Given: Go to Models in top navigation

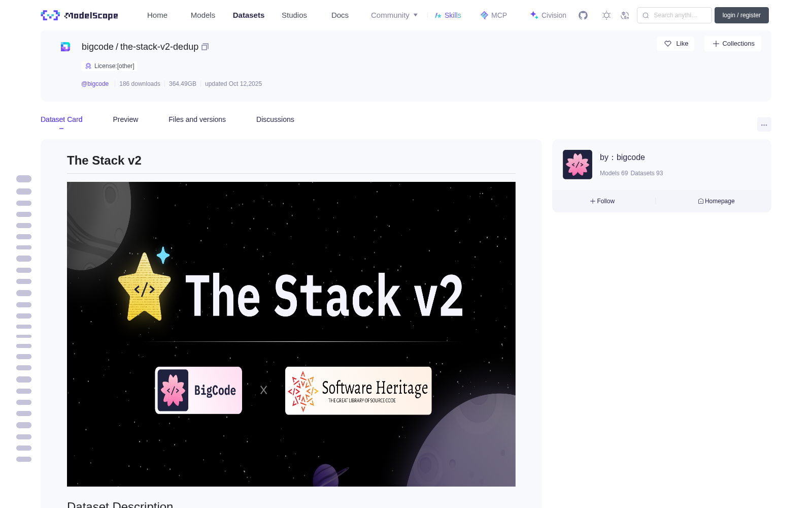Looking at the screenshot, I should (203, 15).
